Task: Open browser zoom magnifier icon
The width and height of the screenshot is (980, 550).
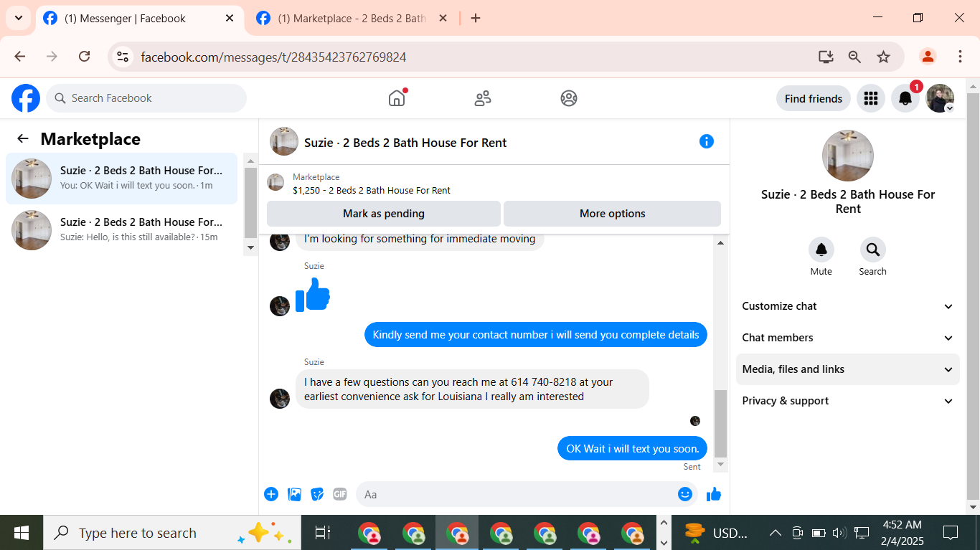Action: tap(854, 57)
